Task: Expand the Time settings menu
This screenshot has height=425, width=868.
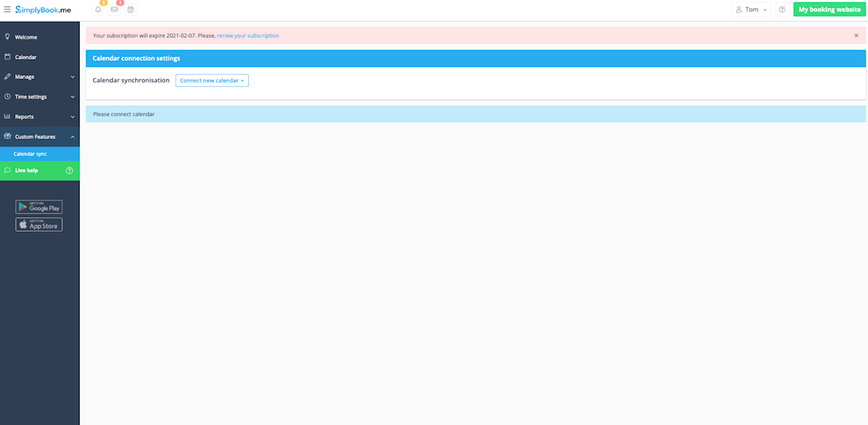Action: (72, 96)
